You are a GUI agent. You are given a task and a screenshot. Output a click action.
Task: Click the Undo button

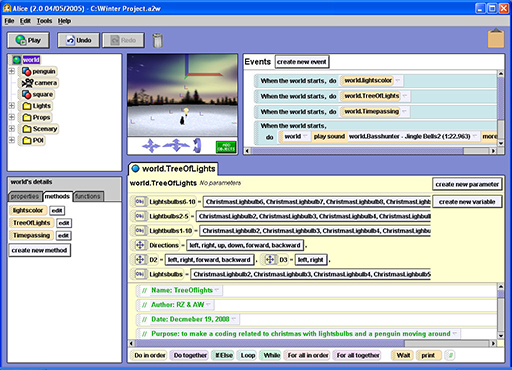coord(78,40)
